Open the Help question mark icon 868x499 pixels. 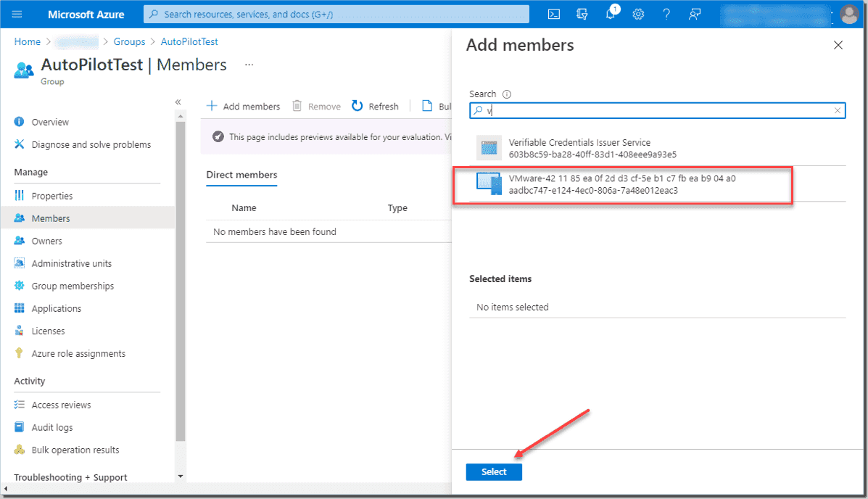click(x=666, y=15)
